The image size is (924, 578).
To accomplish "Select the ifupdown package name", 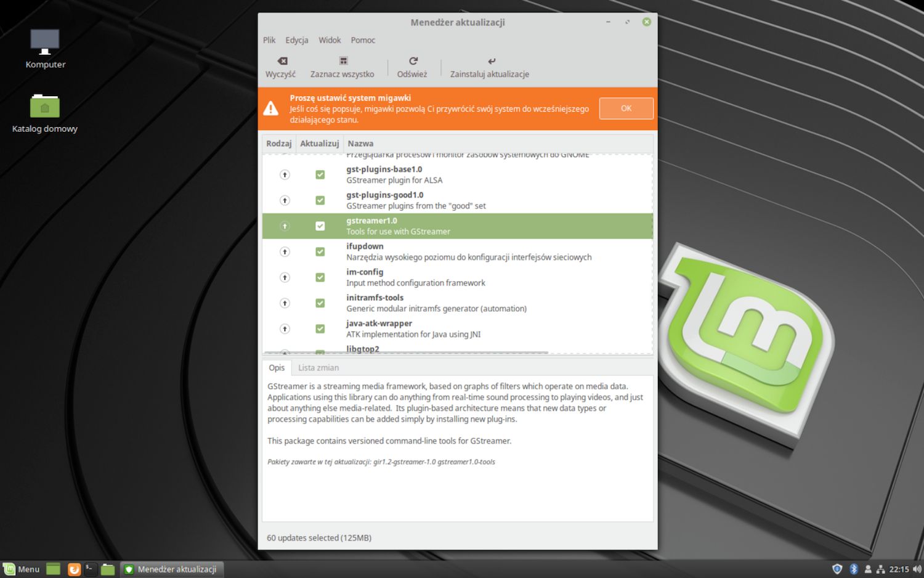I will click(x=365, y=246).
